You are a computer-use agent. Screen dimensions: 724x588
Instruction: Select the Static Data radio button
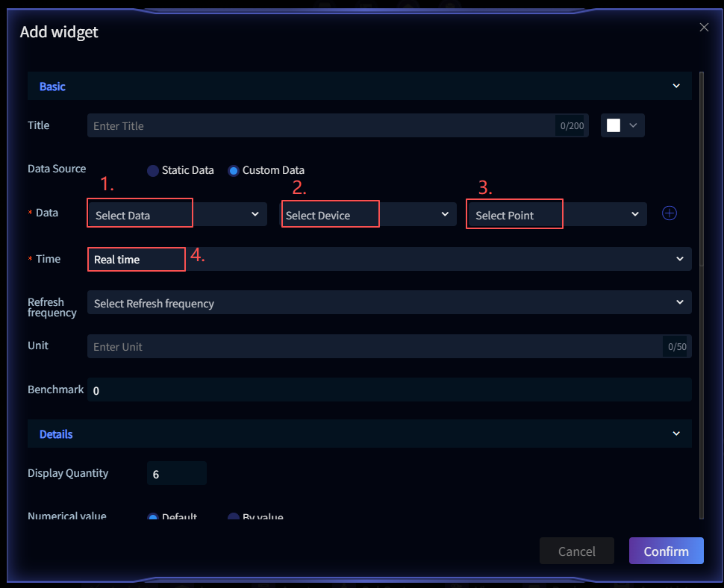tap(153, 171)
